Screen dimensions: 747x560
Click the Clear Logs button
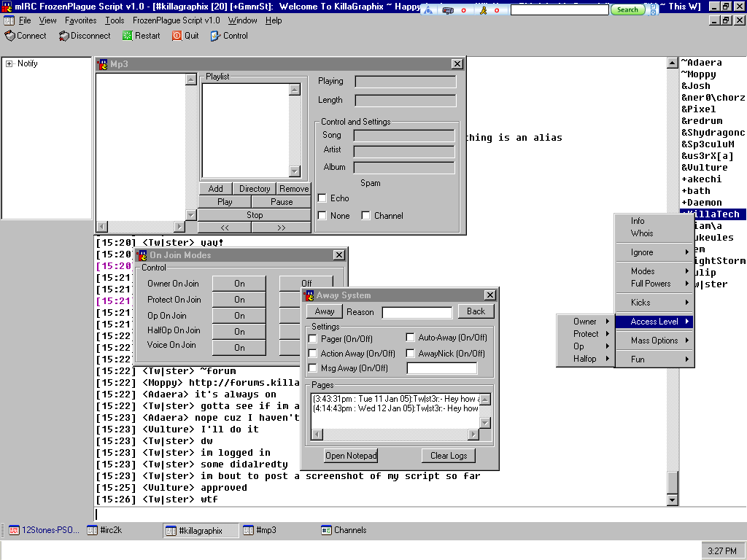[449, 456]
